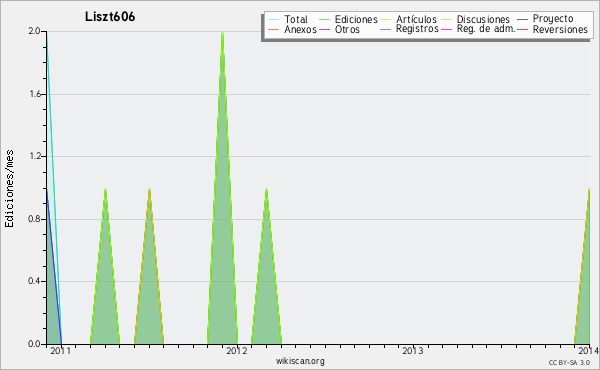The image size is (600, 370).
Task: Click the cyan Total color line swatch
Action: pos(274,19)
